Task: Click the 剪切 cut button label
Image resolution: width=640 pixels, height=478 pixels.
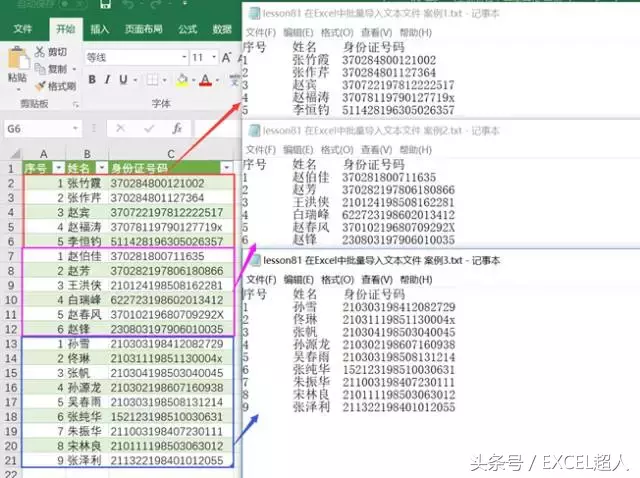Action: pyautogui.click(x=57, y=52)
